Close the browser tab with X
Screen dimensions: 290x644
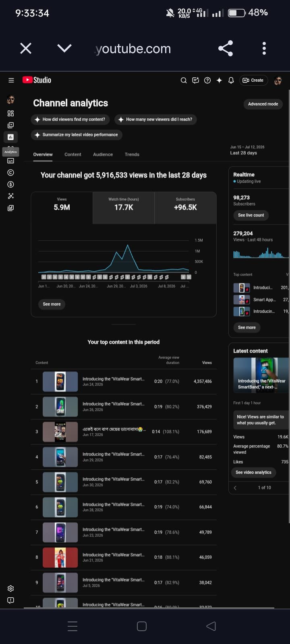pos(26,49)
